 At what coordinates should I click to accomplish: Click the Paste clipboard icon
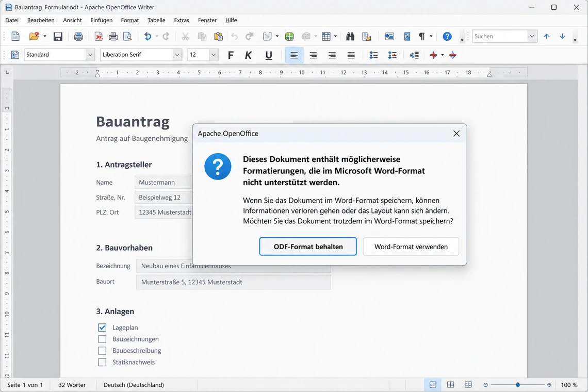(x=218, y=37)
